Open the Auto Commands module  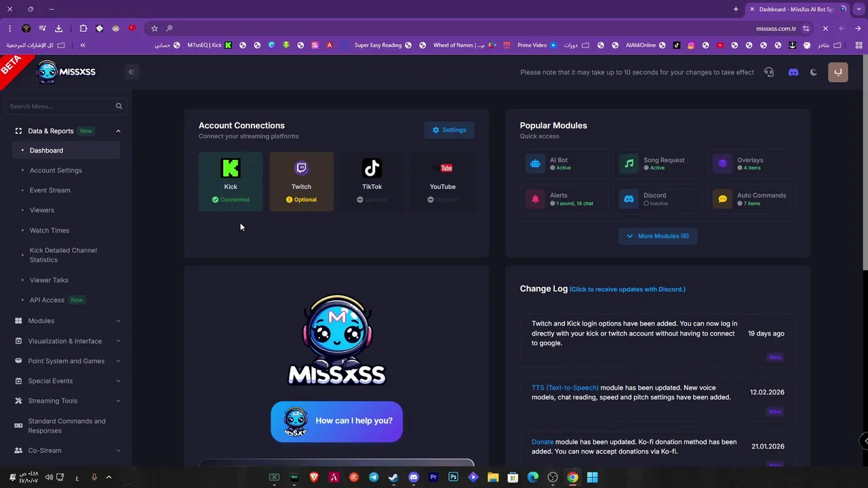pos(752,199)
